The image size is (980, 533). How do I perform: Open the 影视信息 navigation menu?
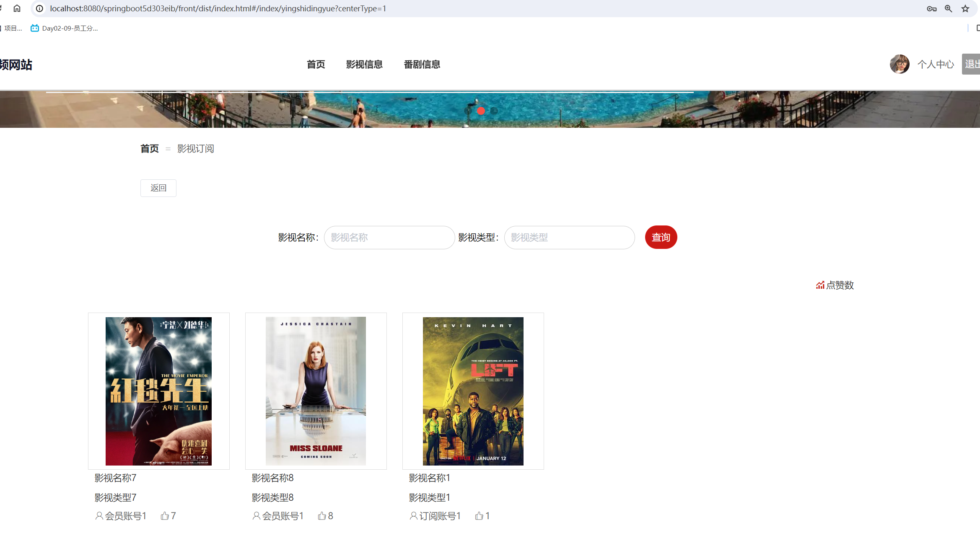click(364, 64)
